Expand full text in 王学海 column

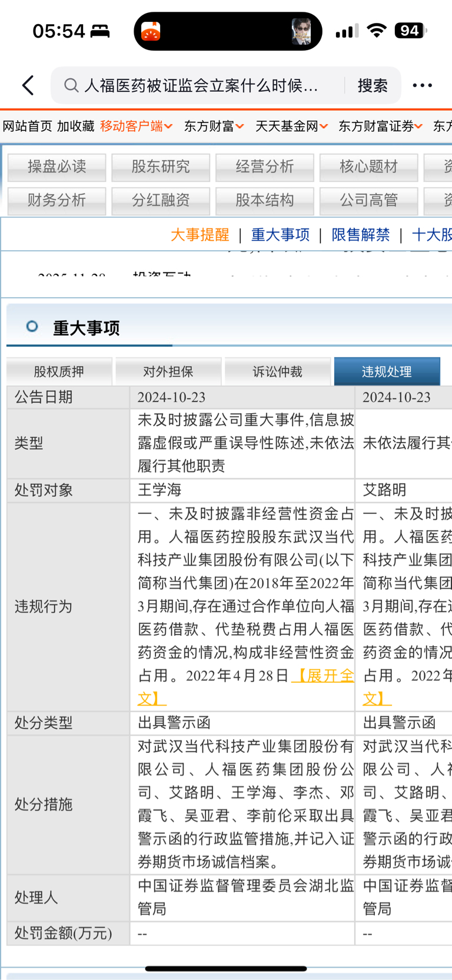[323, 676]
